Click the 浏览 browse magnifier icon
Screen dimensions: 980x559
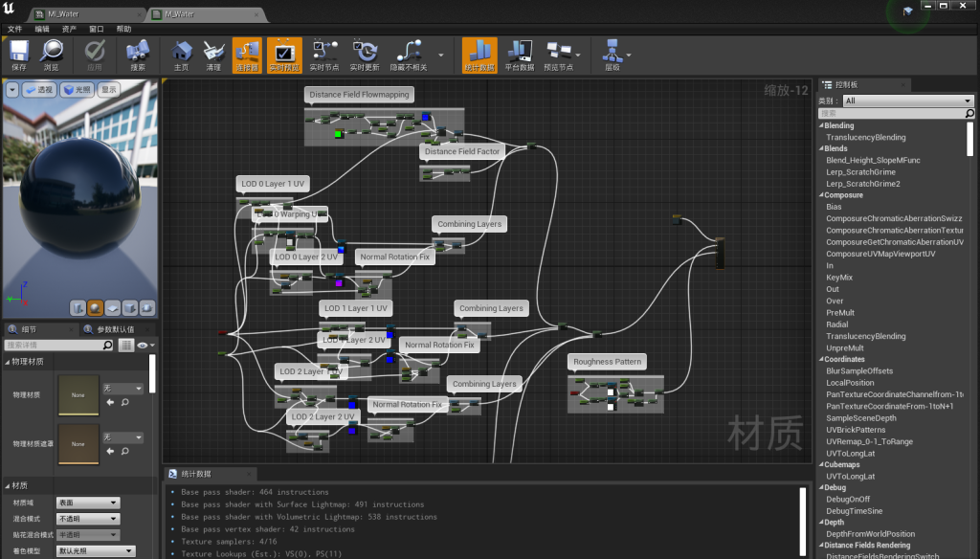[52, 55]
